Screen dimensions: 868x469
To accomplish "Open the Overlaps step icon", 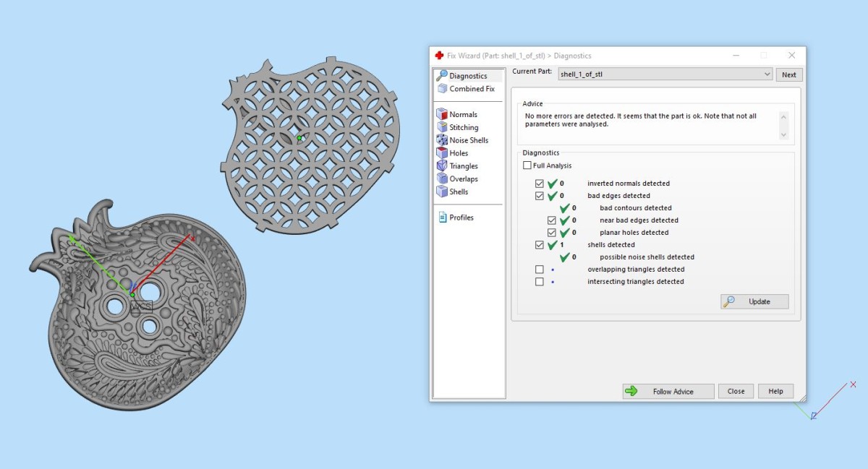I will [x=442, y=179].
